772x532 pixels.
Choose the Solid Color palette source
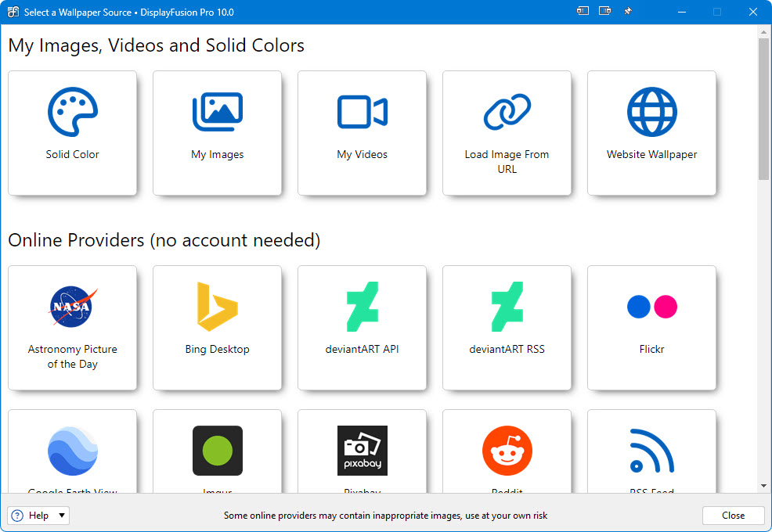coord(72,132)
